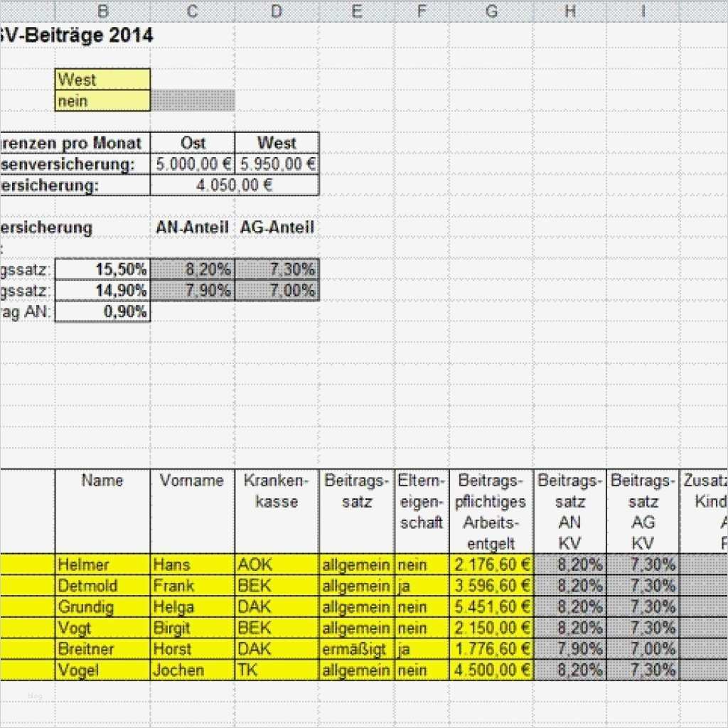Click the 'AG-Anteil' heading
This screenshot has width=728, height=728.
(277, 227)
